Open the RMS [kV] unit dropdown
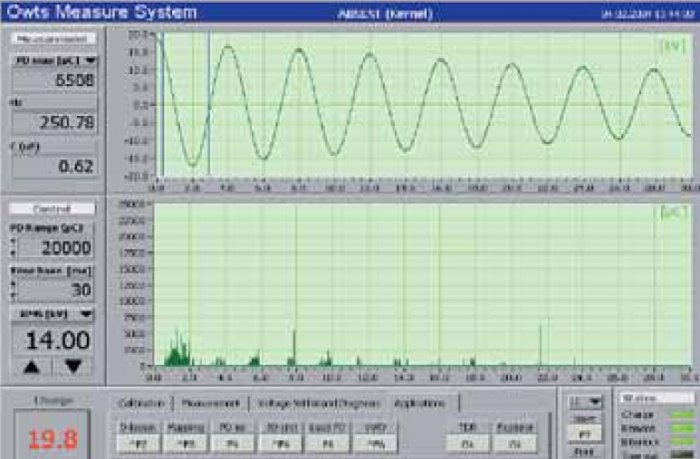This screenshot has height=459, width=700. pyautogui.click(x=86, y=314)
